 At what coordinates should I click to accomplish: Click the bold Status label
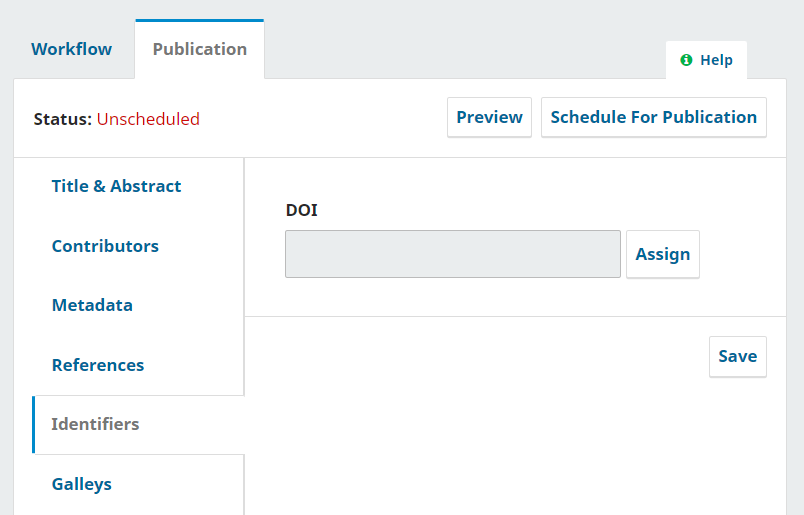(62, 119)
